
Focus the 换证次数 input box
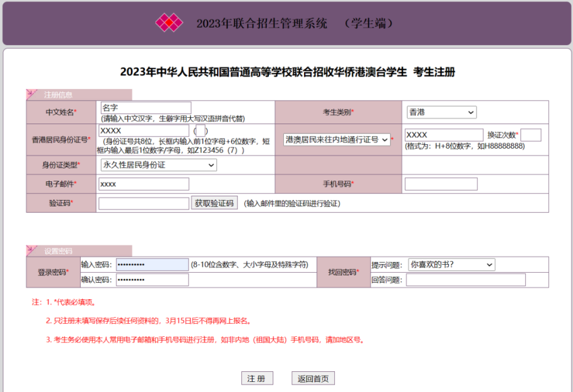(530, 135)
